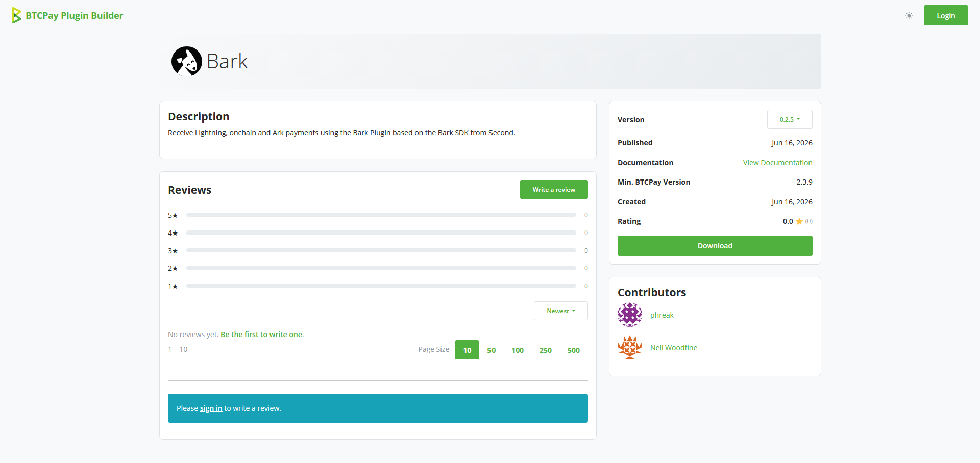The height and width of the screenshot is (463, 980).
Task: Click the Write a review button
Action: (x=554, y=189)
